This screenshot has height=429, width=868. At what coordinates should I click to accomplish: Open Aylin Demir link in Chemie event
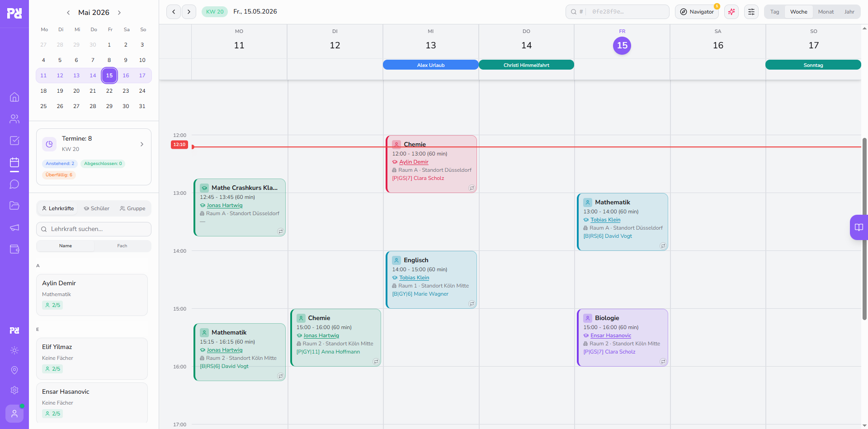(x=414, y=162)
